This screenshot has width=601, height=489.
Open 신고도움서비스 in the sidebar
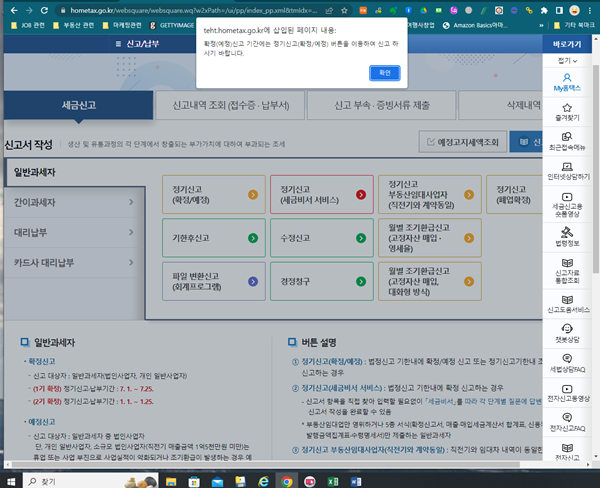click(x=568, y=304)
